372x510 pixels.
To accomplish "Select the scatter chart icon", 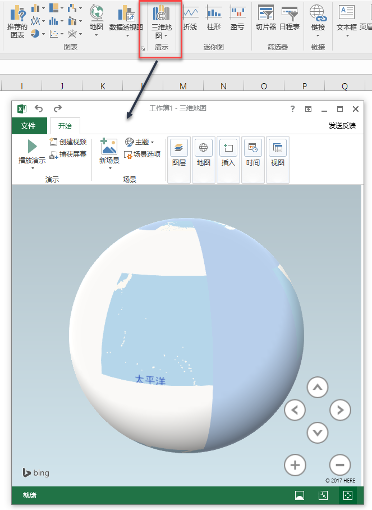I will click(53, 33).
